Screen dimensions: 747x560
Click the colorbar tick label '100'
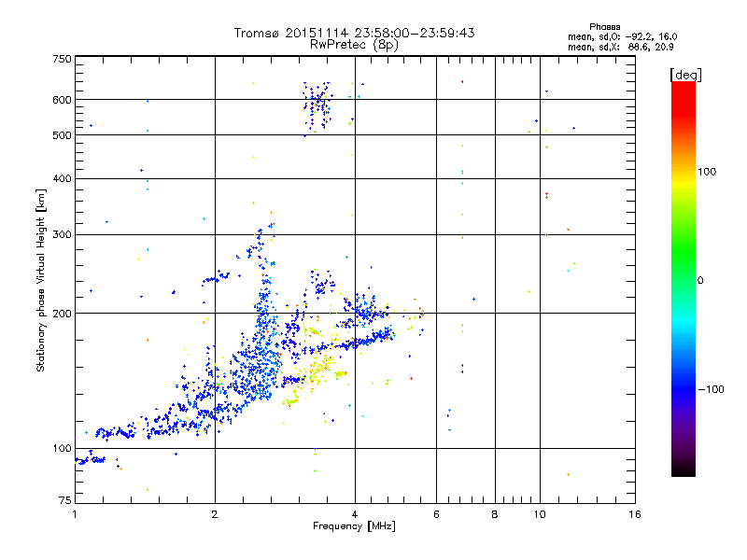[x=707, y=172]
